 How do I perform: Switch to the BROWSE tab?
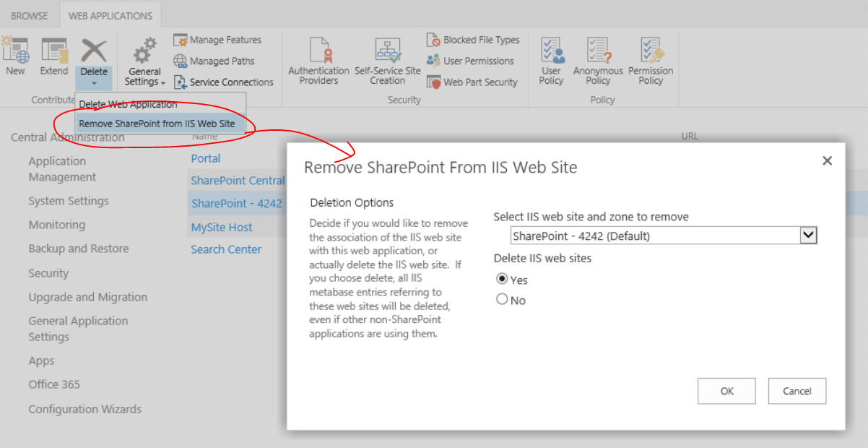pos(30,15)
